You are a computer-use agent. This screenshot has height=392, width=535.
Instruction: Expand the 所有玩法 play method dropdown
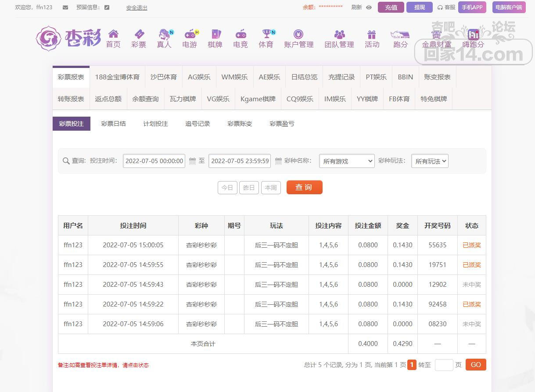[x=429, y=161]
